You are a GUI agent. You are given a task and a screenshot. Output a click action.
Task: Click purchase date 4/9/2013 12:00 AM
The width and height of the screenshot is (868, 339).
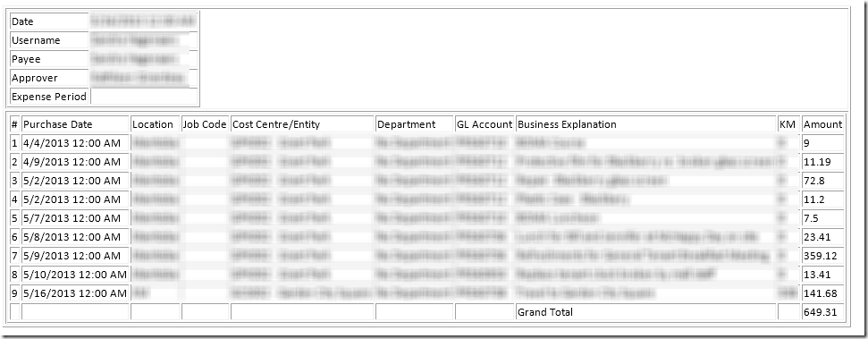(x=75, y=162)
